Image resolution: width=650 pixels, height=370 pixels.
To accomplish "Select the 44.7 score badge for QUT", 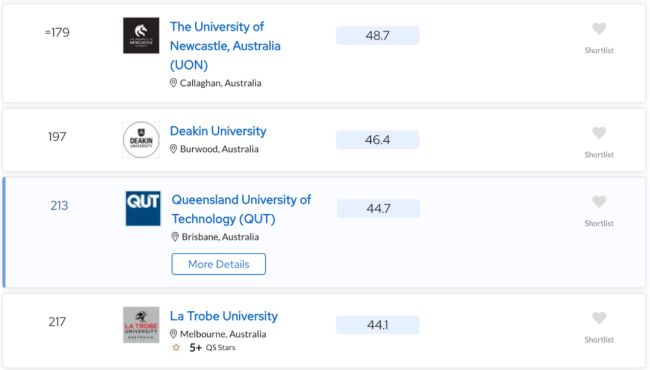I will 378,208.
